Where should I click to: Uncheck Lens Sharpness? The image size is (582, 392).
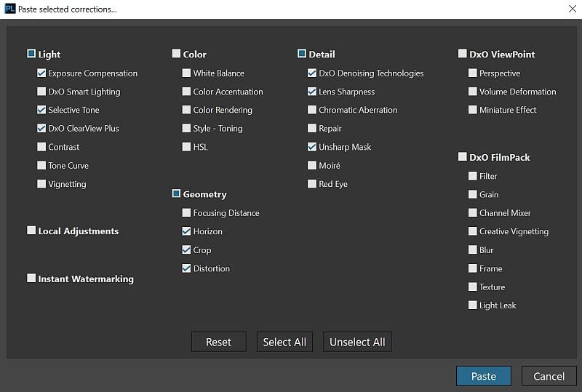click(x=312, y=92)
